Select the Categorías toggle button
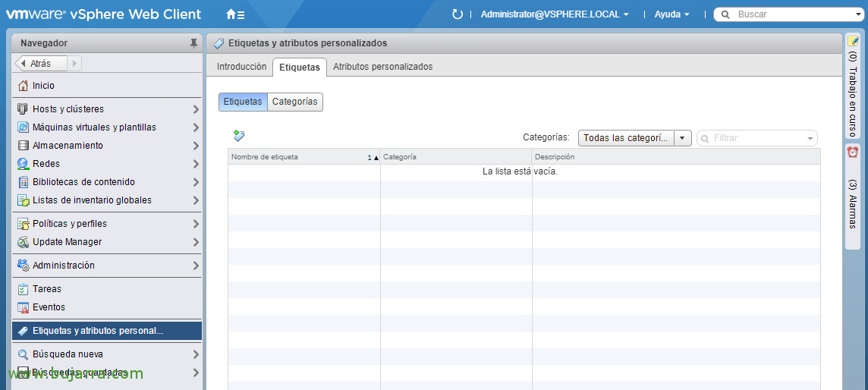 (295, 102)
